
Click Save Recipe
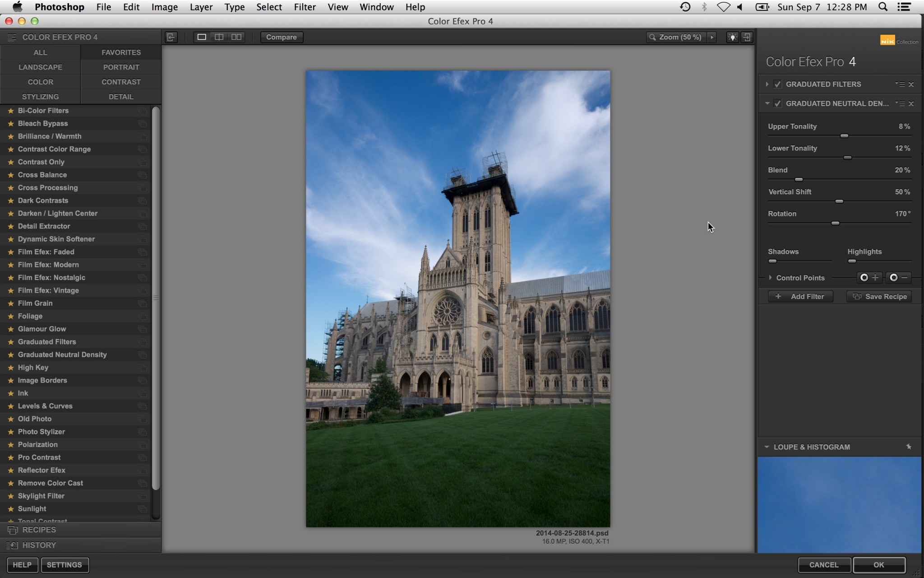tap(879, 297)
